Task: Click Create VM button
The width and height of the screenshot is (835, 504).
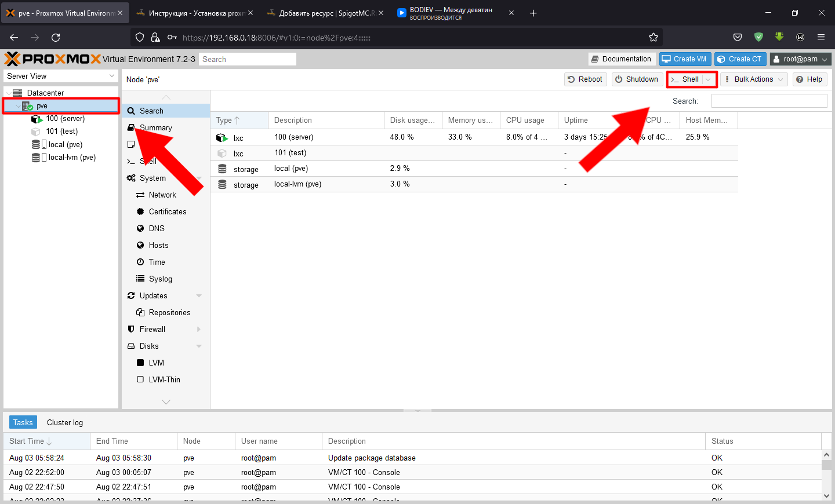Action: (x=685, y=59)
